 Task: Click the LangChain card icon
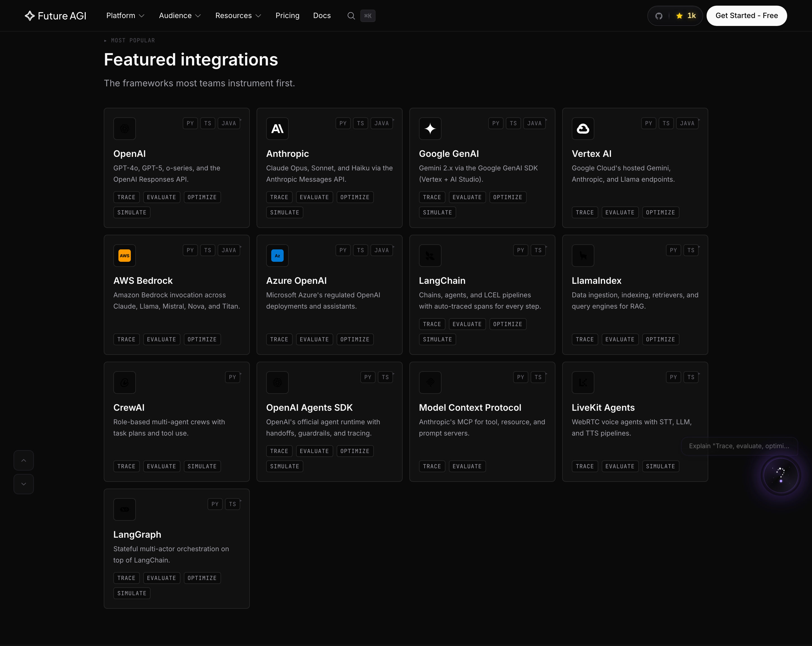[430, 256]
